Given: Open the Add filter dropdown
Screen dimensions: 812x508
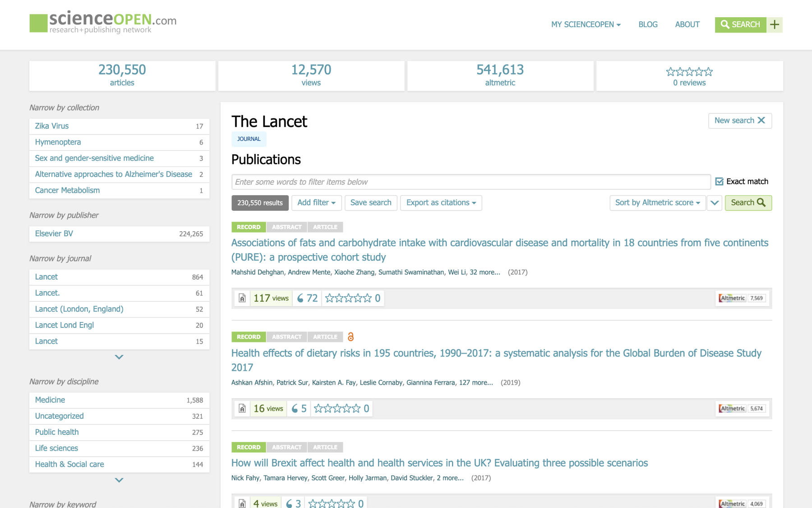Looking at the screenshot, I should tap(316, 203).
